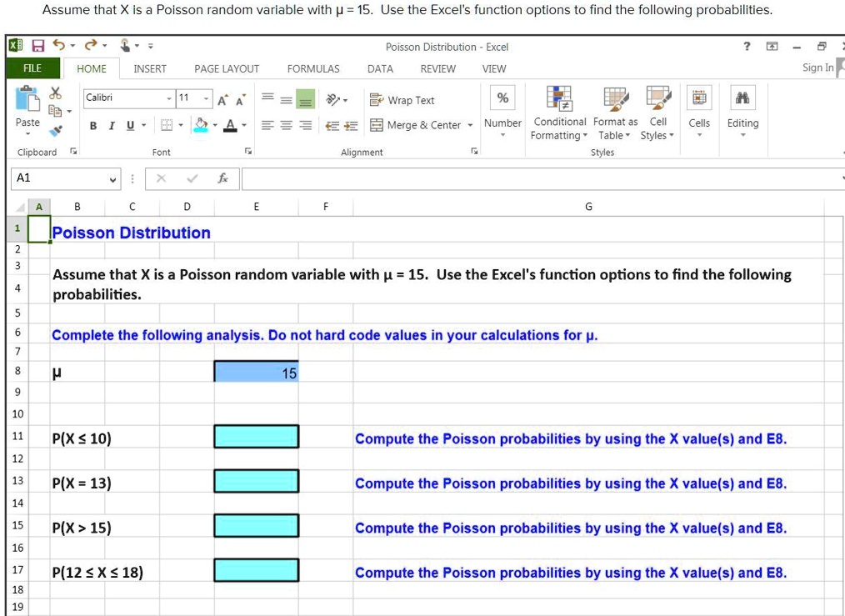Toggle underline formatting
The width and height of the screenshot is (845, 616).
click(130, 124)
